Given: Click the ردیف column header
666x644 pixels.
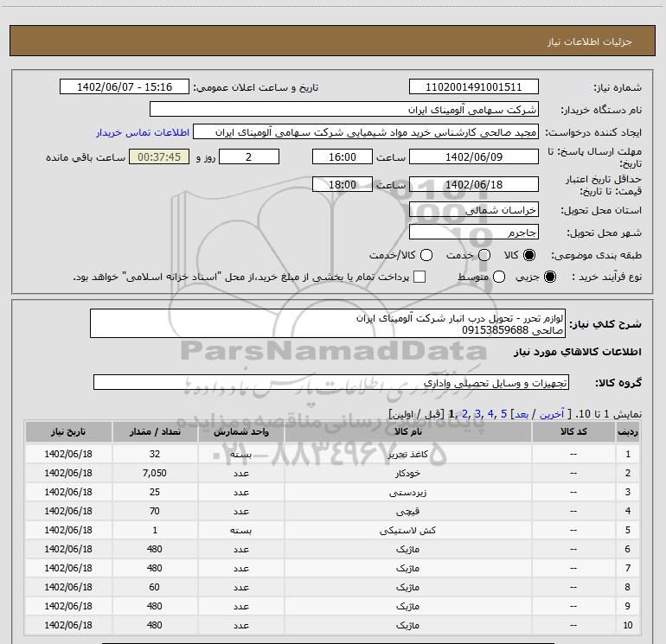Looking at the screenshot, I should point(628,431).
